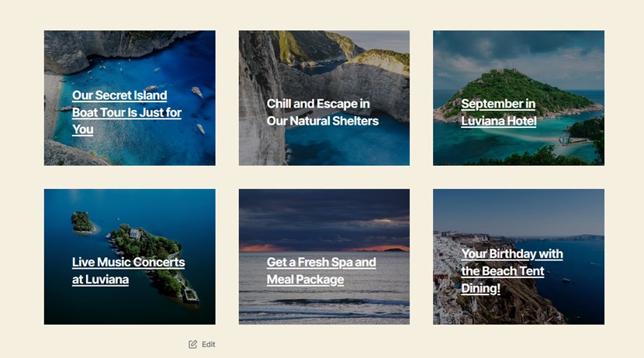The width and height of the screenshot is (644, 358).
Task: Open Live Music Concerts at Luviana link
Action: coord(128,270)
